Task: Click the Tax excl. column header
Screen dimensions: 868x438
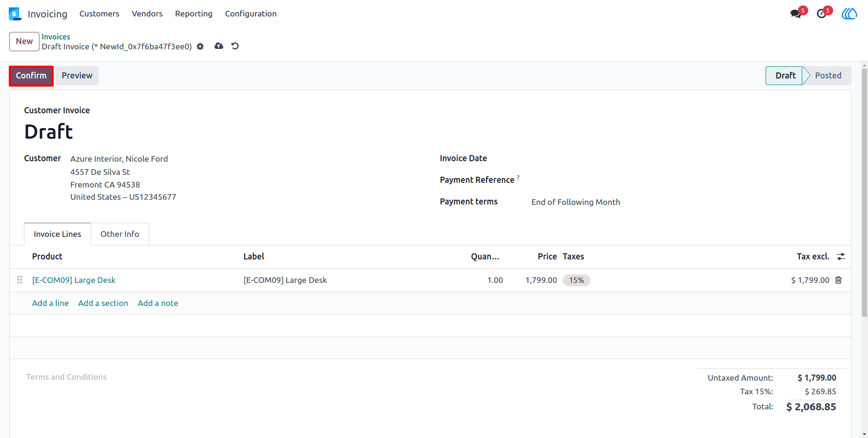Action: pyautogui.click(x=813, y=257)
